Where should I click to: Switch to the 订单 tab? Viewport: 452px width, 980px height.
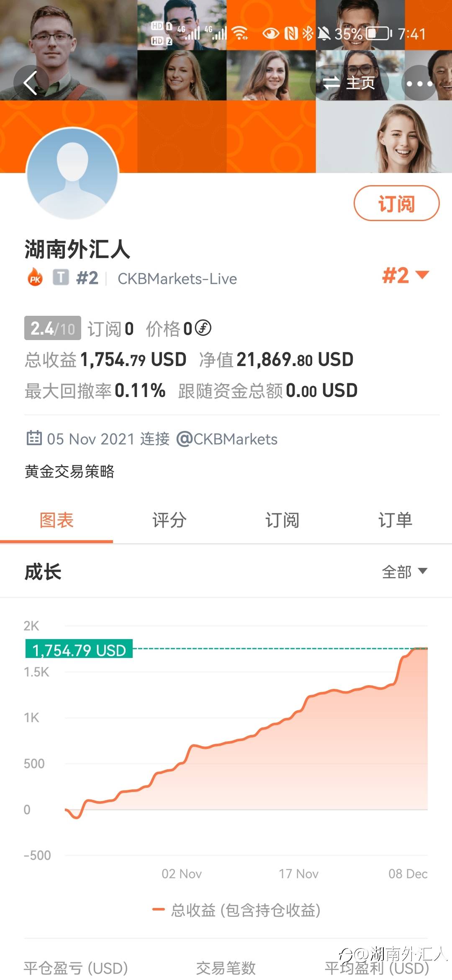coord(395,520)
